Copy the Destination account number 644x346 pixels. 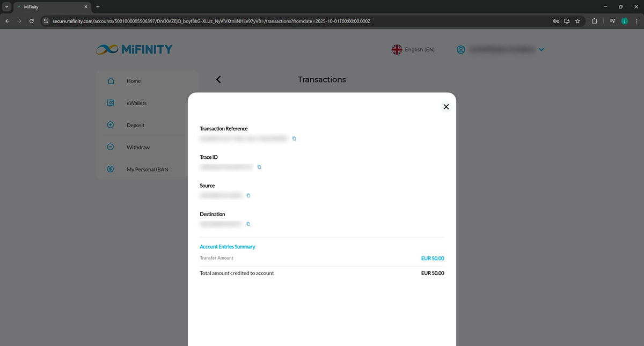point(248,224)
